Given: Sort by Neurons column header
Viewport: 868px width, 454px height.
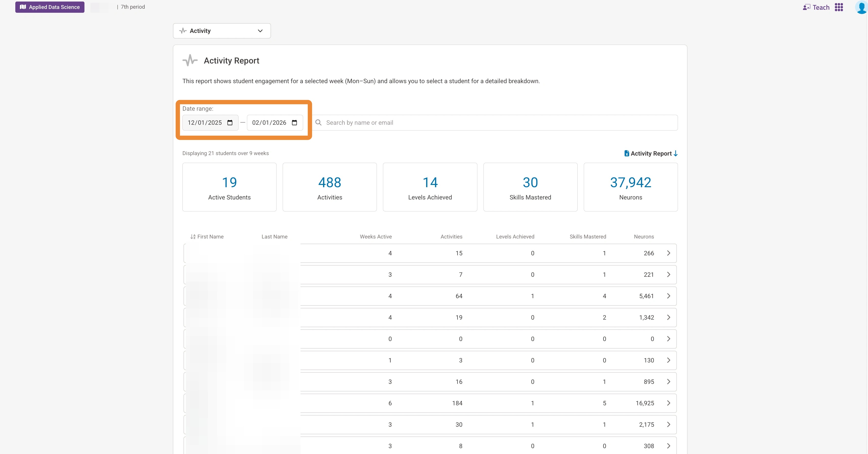Looking at the screenshot, I should (x=643, y=237).
